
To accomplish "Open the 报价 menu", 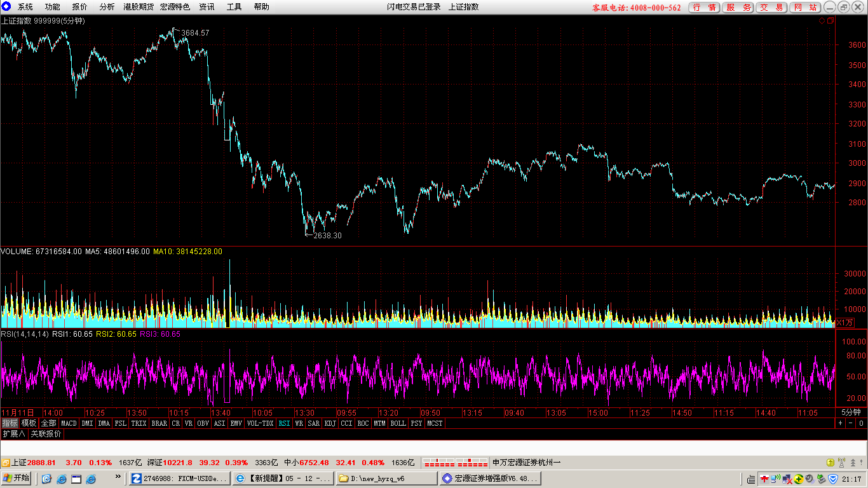I will [80, 7].
